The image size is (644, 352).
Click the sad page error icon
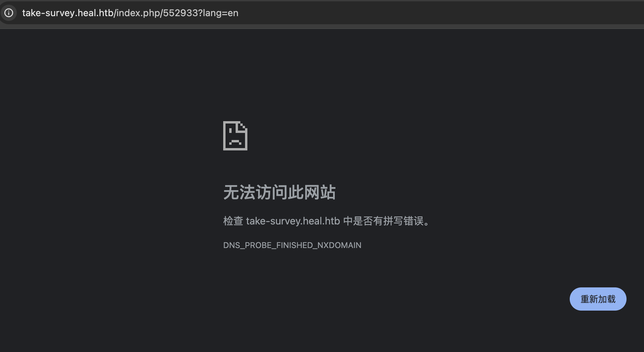click(x=235, y=136)
